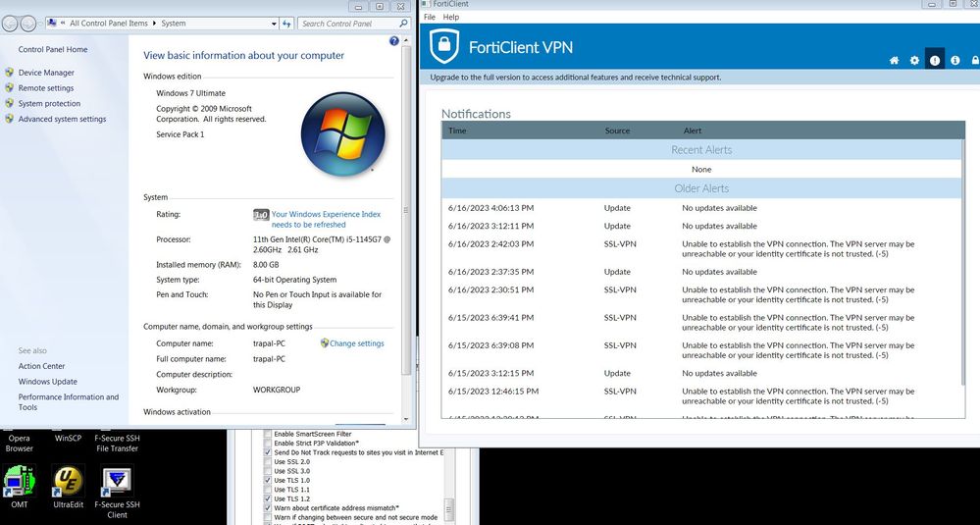Check the Use SSL 2.0 option

[268, 462]
